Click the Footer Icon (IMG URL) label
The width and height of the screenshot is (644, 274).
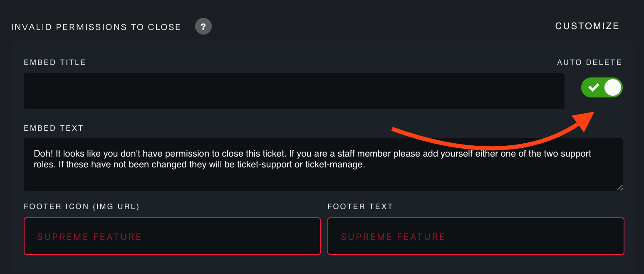(x=82, y=207)
